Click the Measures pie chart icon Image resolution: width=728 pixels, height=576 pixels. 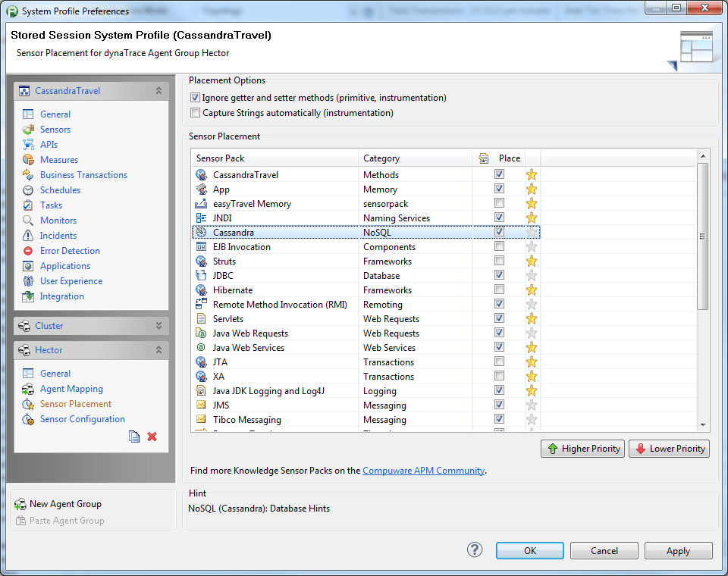28,160
